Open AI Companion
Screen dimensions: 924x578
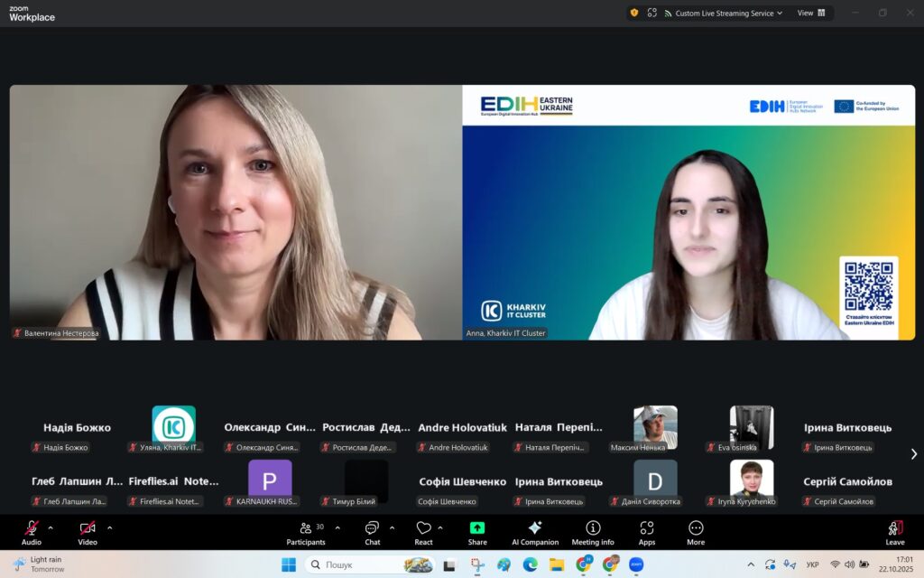[x=534, y=528]
